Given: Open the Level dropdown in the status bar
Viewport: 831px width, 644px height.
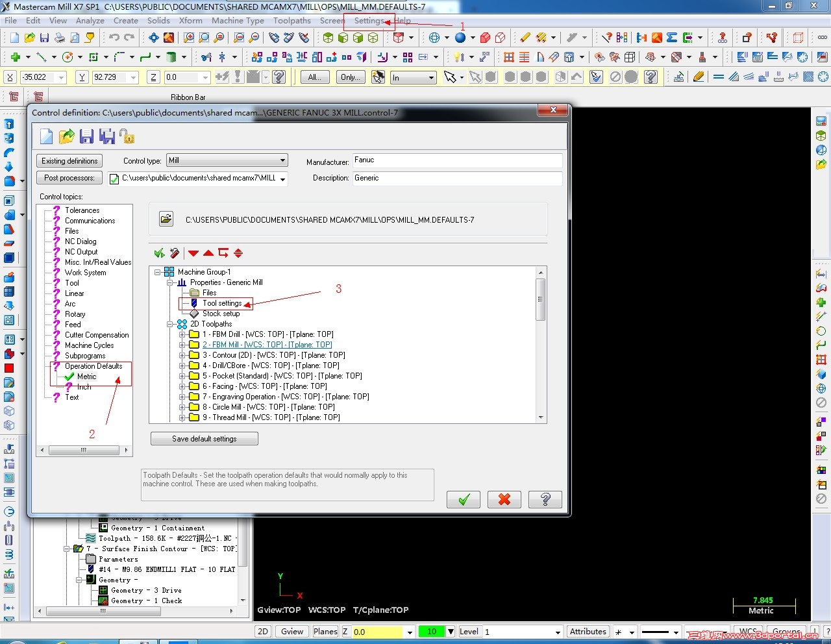Looking at the screenshot, I should [x=558, y=632].
